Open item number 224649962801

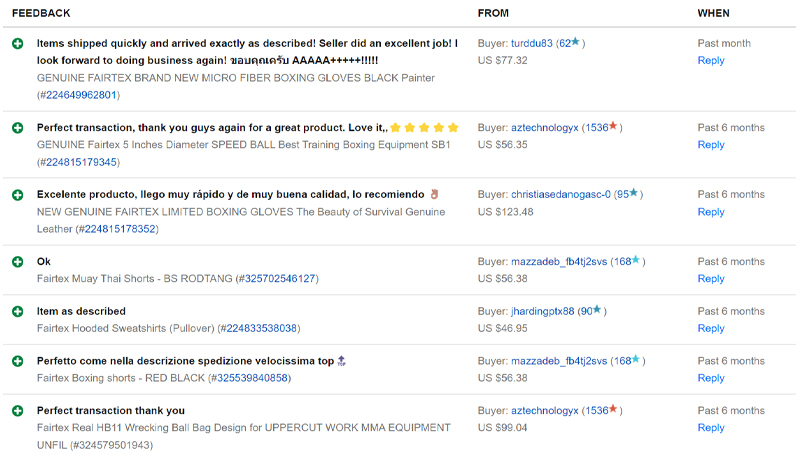81,95
